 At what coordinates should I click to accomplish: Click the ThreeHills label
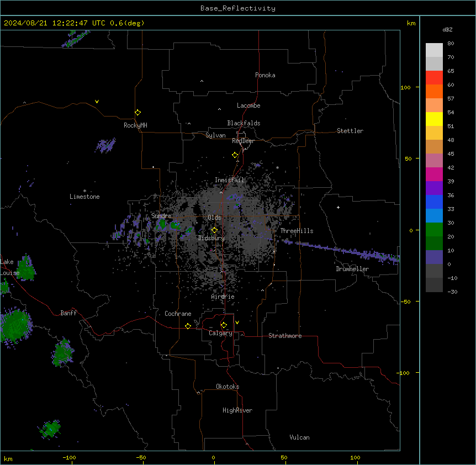[297, 231]
